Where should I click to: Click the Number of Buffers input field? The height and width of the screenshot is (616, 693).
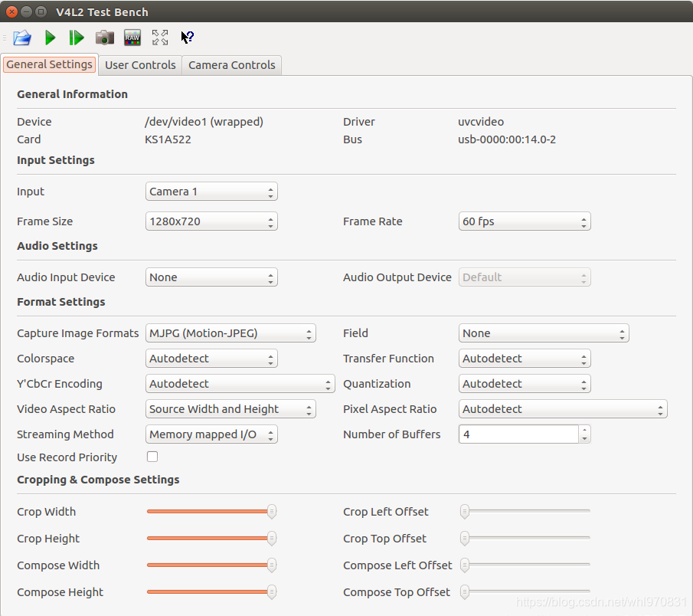(x=518, y=434)
